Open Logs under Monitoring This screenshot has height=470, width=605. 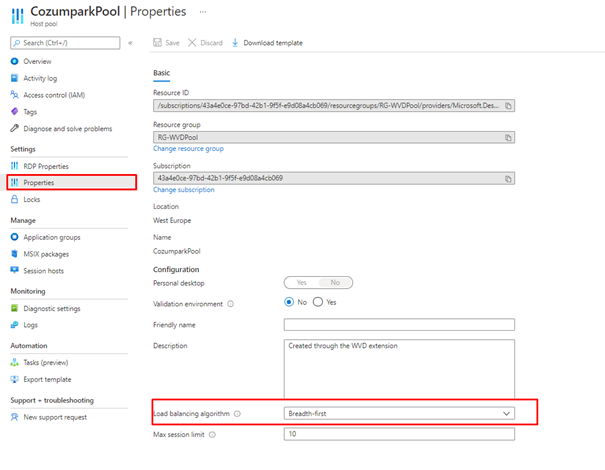pyautogui.click(x=30, y=325)
